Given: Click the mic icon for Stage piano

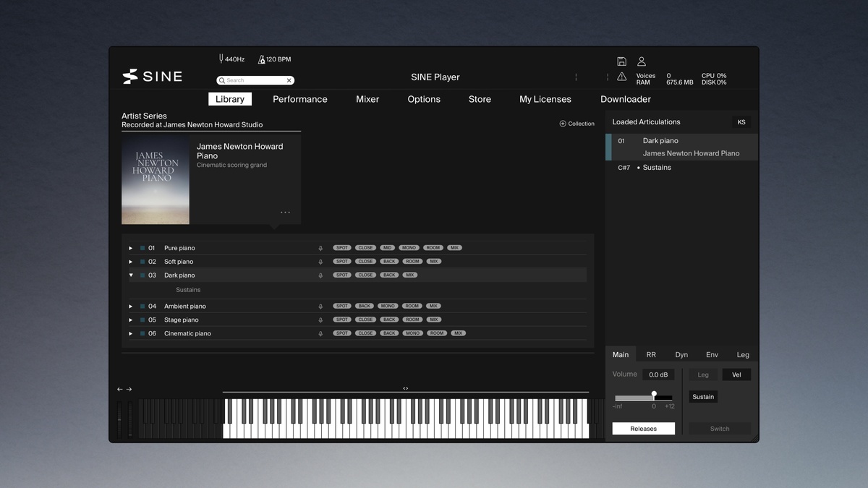Looking at the screenshot, I should 320,320.
